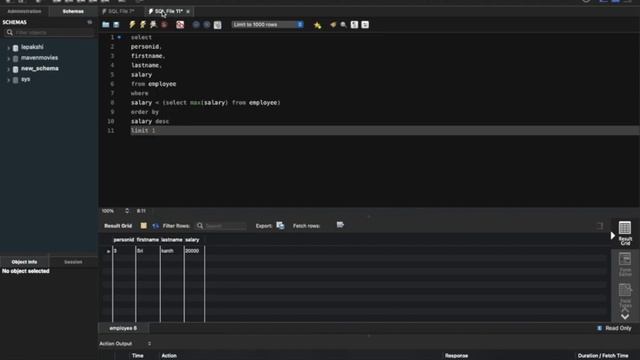Click the firstname column header

[148, 240]
